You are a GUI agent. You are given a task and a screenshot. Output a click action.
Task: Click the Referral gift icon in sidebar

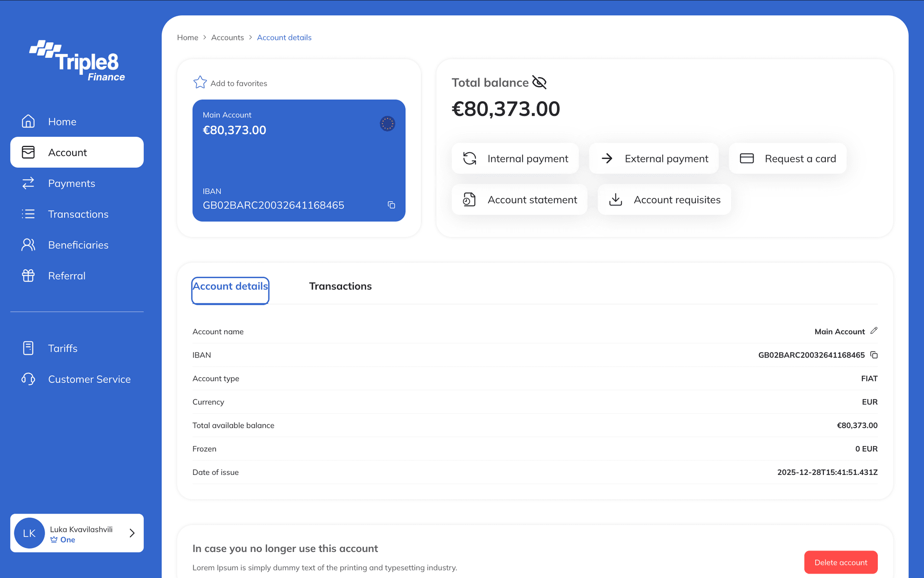click(28, 276)
